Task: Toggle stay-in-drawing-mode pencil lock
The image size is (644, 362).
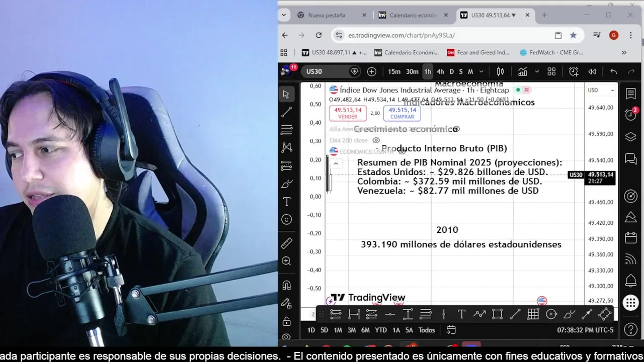Action: click(286, 303)
